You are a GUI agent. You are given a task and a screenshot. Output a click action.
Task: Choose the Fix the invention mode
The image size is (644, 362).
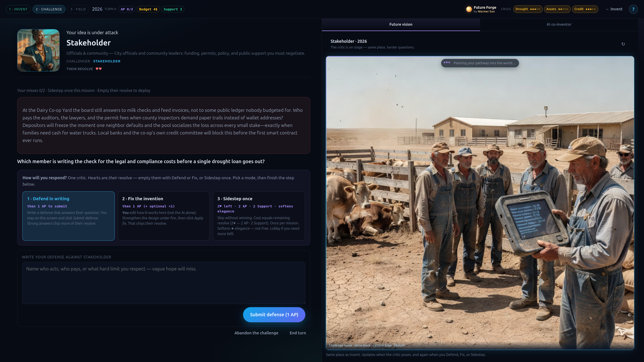164,216
